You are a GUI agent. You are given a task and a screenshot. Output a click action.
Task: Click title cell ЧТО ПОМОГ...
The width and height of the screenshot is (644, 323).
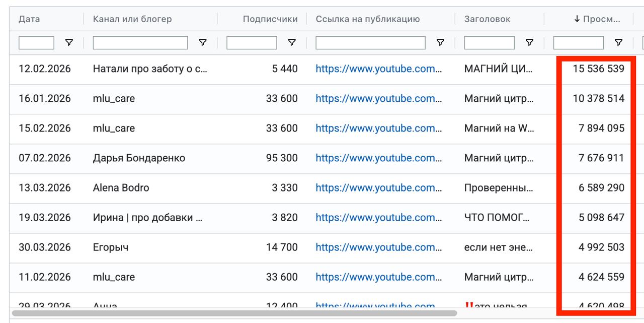pos(497,218)
